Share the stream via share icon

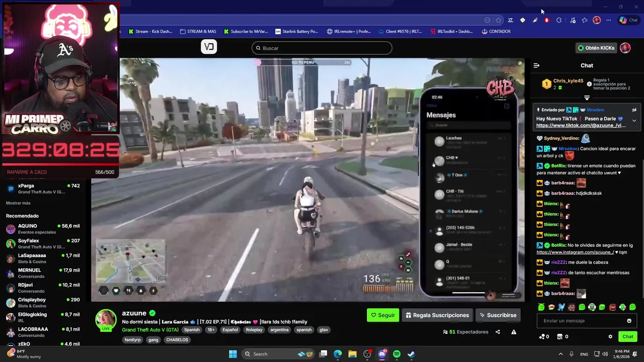coord(498,332)
